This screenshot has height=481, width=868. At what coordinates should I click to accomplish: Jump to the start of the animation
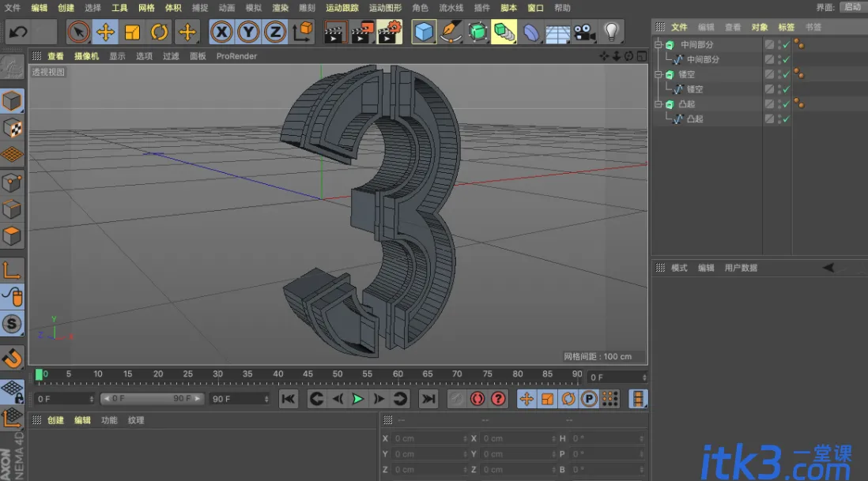tap(289, 399)
